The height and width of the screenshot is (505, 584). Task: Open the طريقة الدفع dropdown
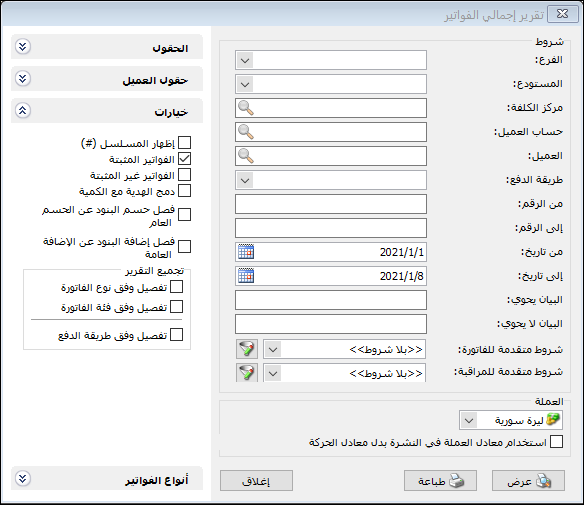coord(245,180)
